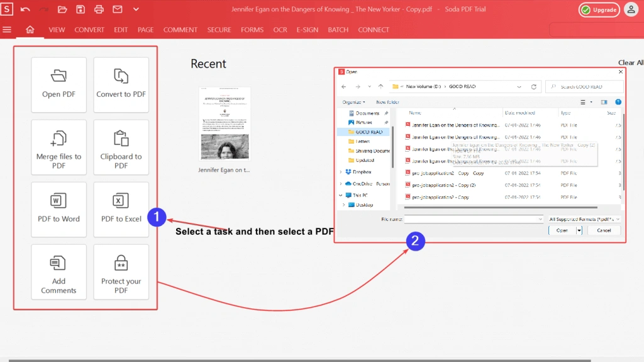Switch to the FORMS tab

pyautogui.click(x=252, y=30)
